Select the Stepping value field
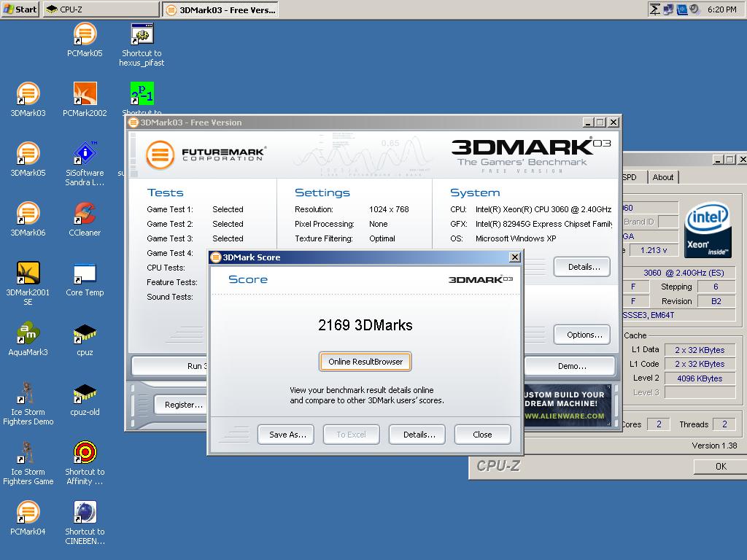 tap(716, 287)
